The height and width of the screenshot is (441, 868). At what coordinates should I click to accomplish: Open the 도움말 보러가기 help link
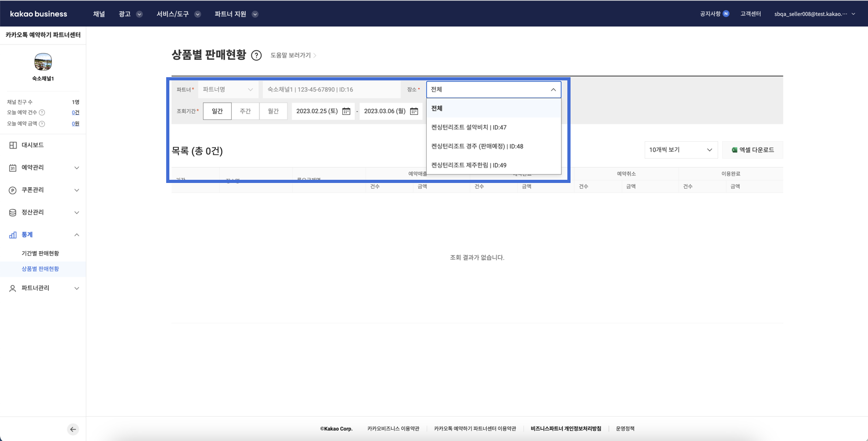[x=293, y=56]
